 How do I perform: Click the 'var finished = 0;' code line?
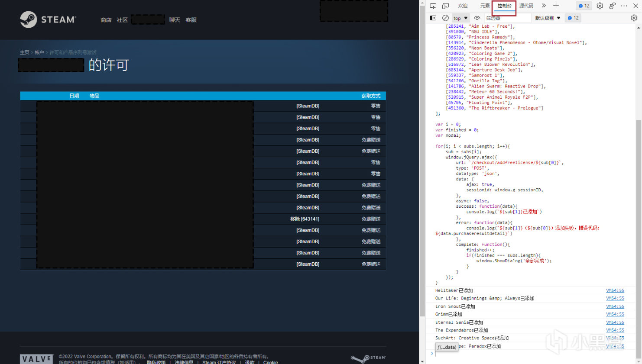[457, 130]
